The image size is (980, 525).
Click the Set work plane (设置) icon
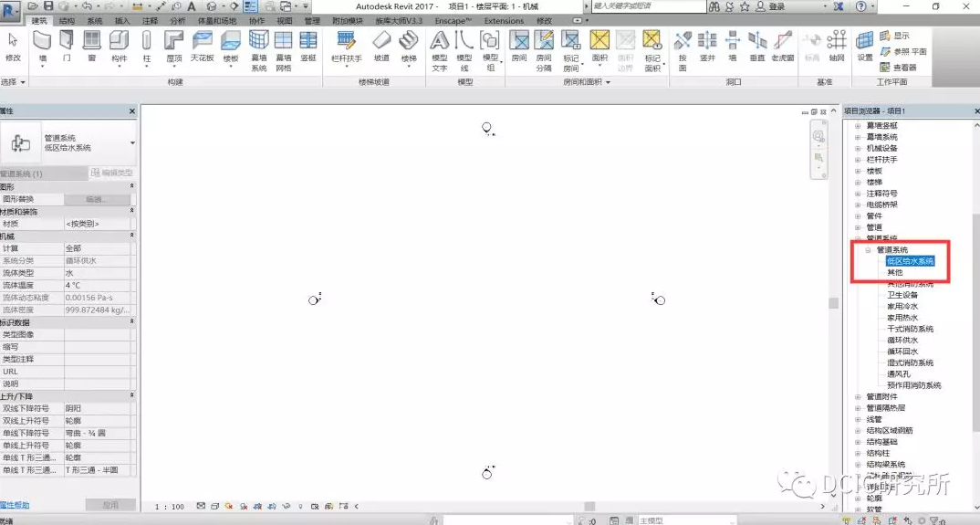864,47
